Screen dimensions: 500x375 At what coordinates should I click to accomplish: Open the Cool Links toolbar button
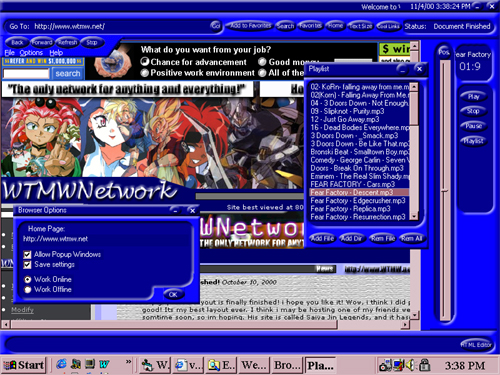[x=388, y=26]
